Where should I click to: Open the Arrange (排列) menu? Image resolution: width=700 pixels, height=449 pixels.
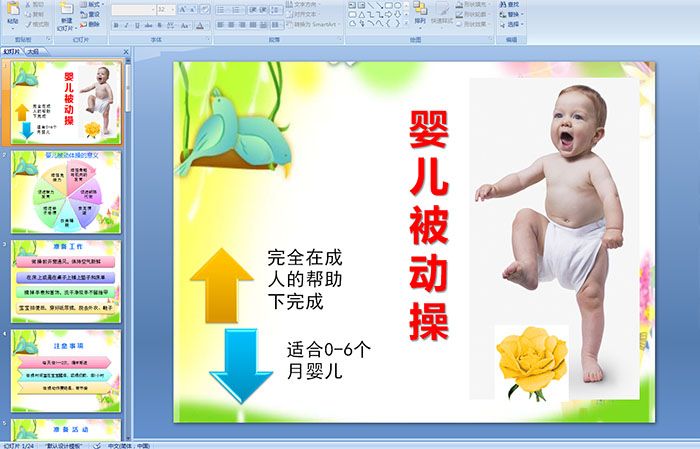coord(420,15)
